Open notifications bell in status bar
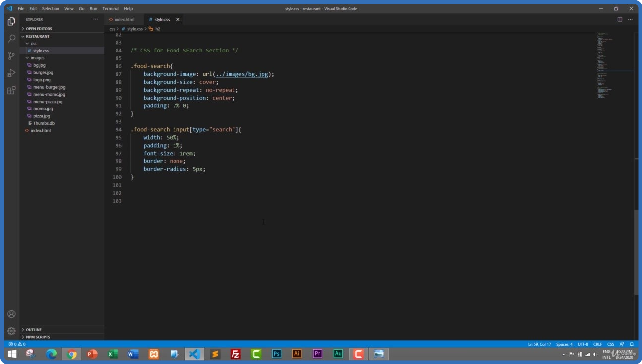The image size is (642, 364). [x=632, y=344]
